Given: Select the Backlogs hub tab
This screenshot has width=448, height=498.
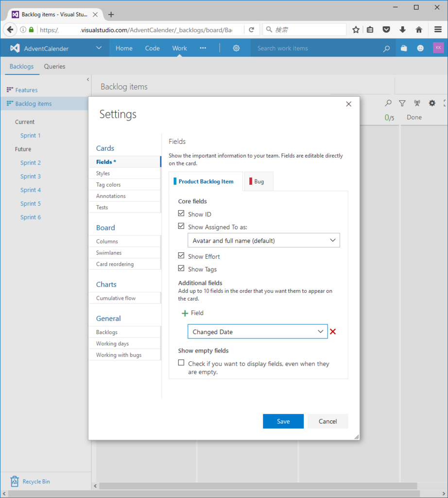Looking at the screenshot, I should (21, 66).
